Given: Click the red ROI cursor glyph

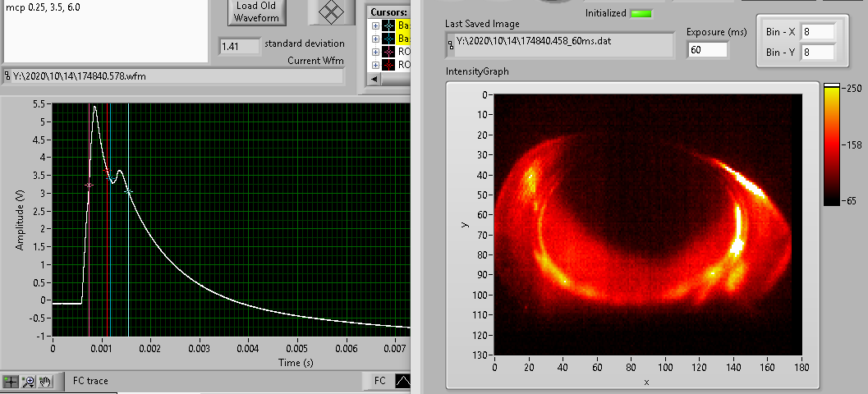Looking at the screenshot, I should [389, 64].
